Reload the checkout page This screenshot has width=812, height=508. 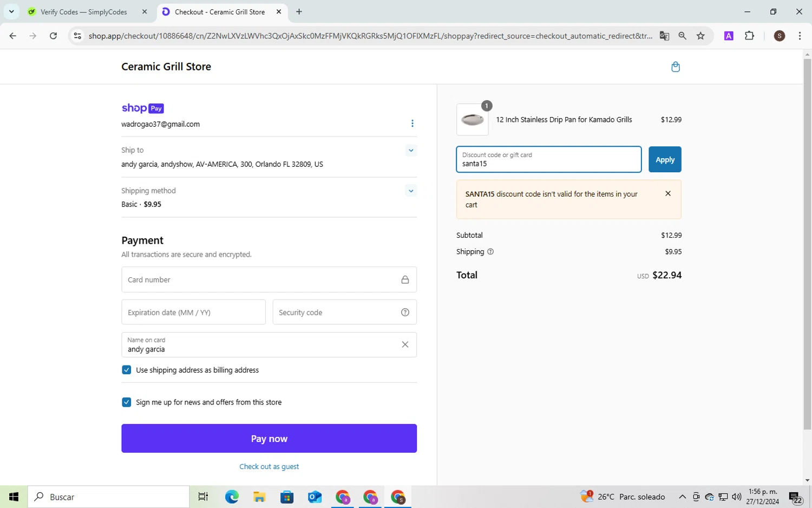click(x=53, y=36)
